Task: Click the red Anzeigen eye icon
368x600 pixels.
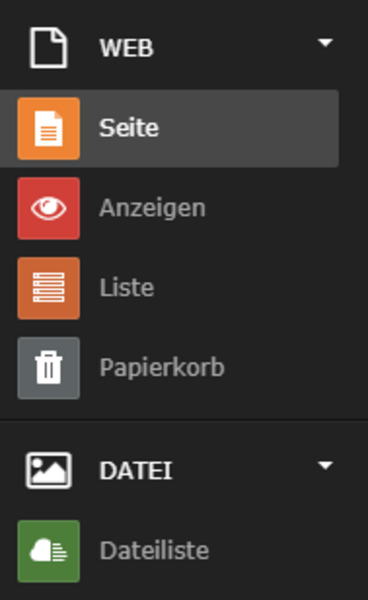Action: [x=49, y=208]
